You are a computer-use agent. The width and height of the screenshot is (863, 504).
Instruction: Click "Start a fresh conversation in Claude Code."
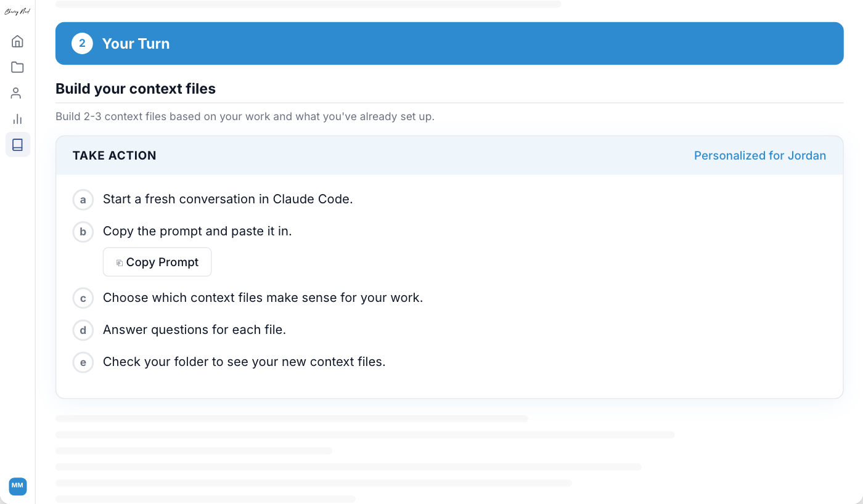tap(228, 199)
